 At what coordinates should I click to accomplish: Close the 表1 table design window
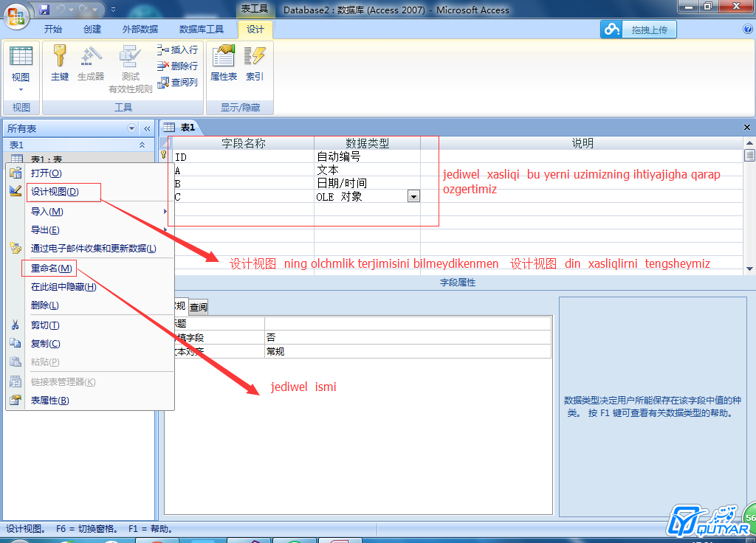tap(747, 127)
